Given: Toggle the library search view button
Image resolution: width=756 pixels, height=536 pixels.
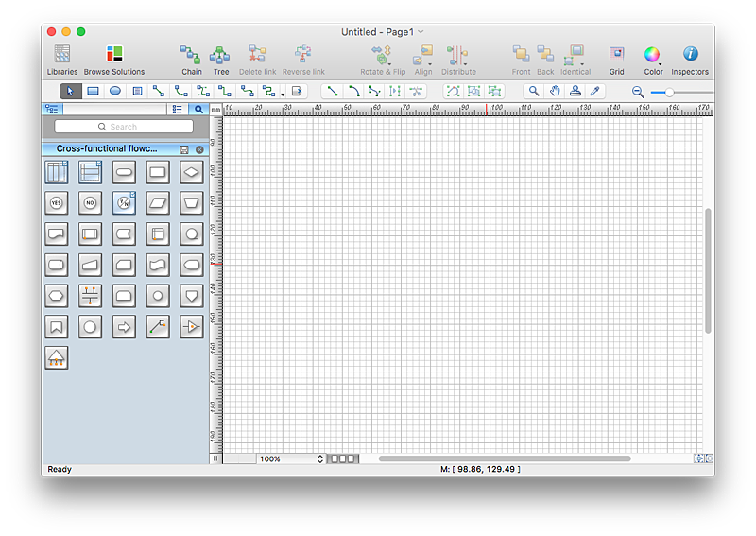Looking at the screenshot, I should click(x=198, y=110).
